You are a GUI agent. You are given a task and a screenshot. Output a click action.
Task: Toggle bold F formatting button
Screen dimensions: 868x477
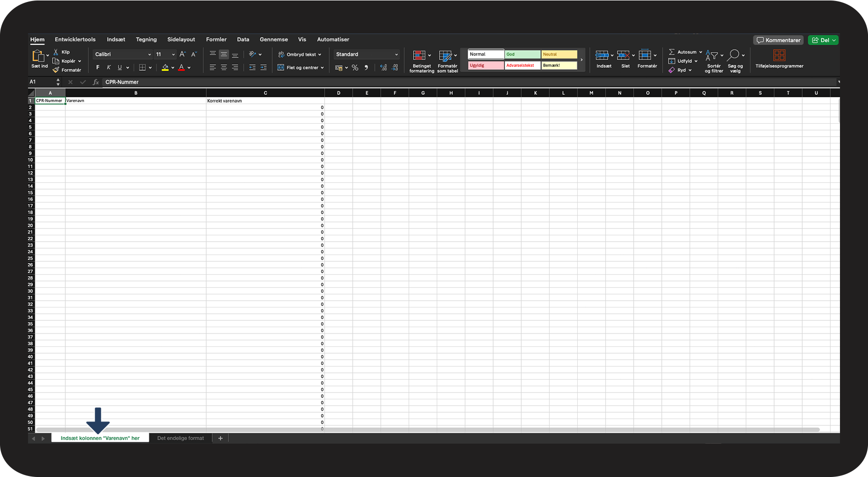98,68
